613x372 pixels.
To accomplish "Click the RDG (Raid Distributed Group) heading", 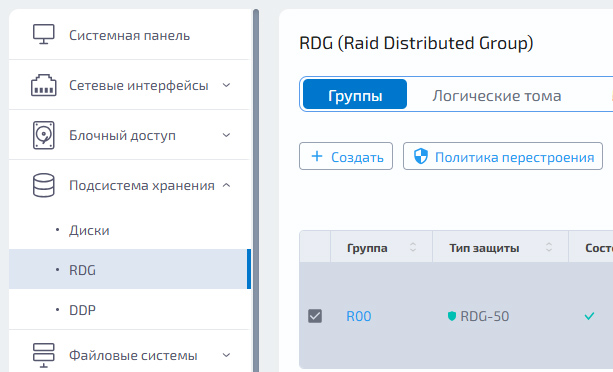I will (416, 43).
